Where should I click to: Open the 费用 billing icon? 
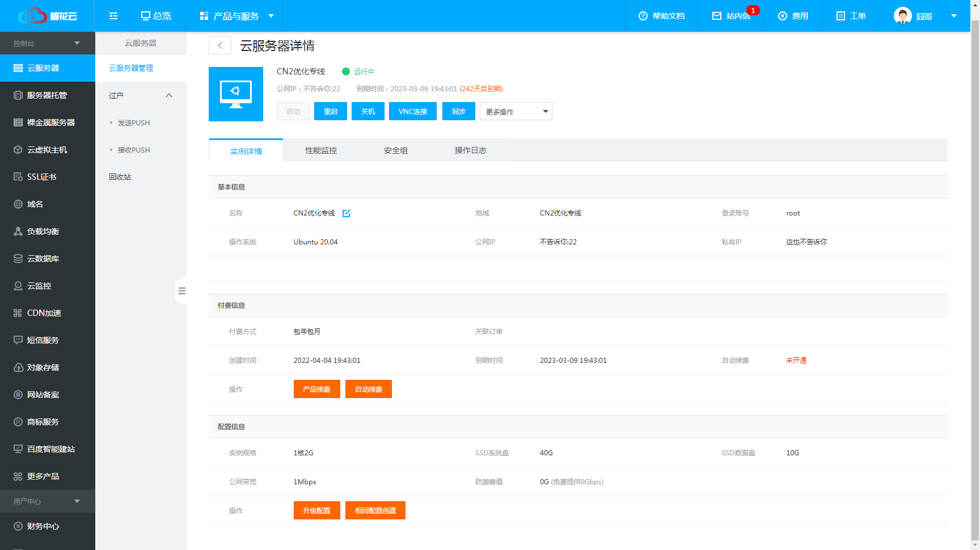(783, 16)
